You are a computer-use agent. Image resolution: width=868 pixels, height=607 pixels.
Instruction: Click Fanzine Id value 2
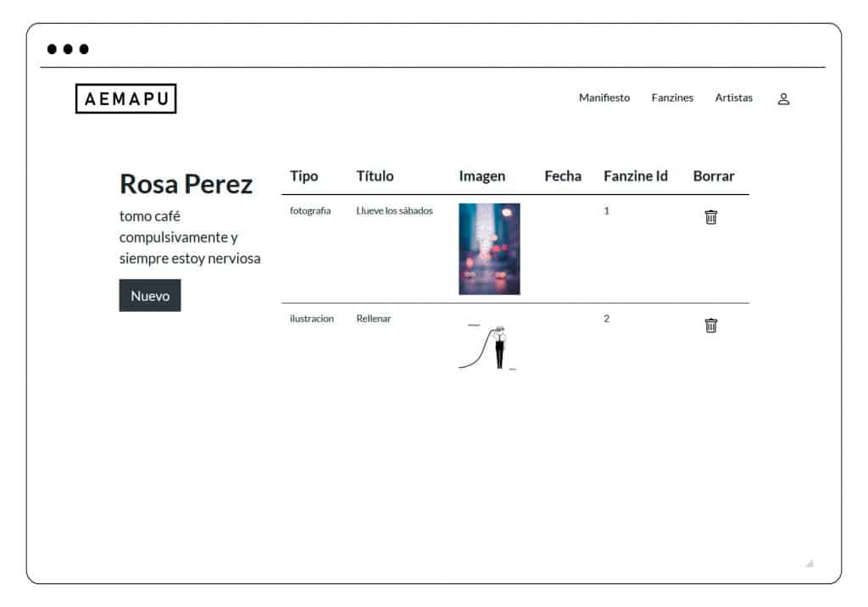tap(606, 319)
